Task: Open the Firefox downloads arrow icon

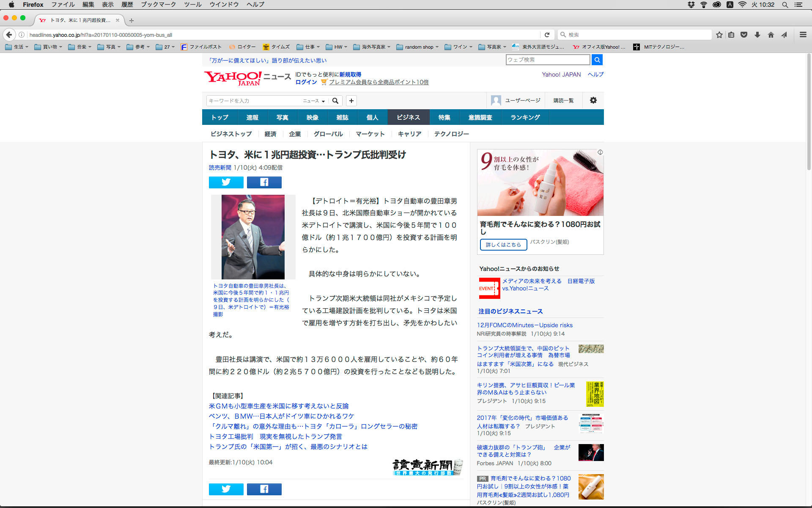Action: coord(757,35)
